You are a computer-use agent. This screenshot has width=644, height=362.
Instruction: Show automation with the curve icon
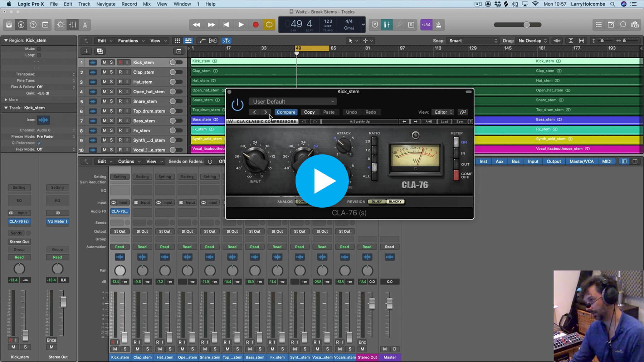pyautogui.click(x=201, y=41)
